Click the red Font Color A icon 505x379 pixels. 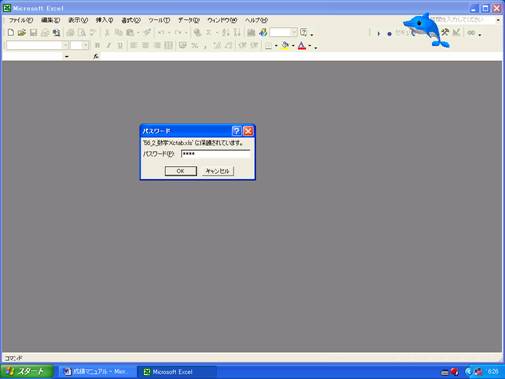302,45
